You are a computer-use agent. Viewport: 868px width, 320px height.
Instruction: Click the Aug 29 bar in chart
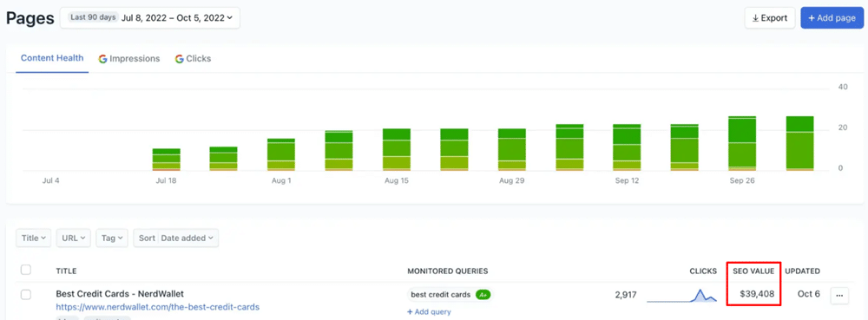(512, 150)
